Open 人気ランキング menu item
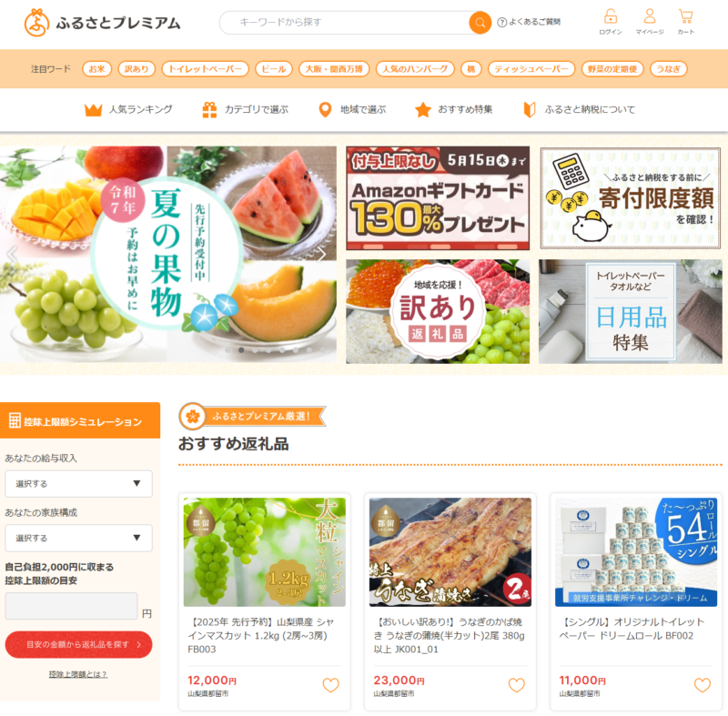The image size is (728, 716). pyautogui.click(x=128, y=110)
